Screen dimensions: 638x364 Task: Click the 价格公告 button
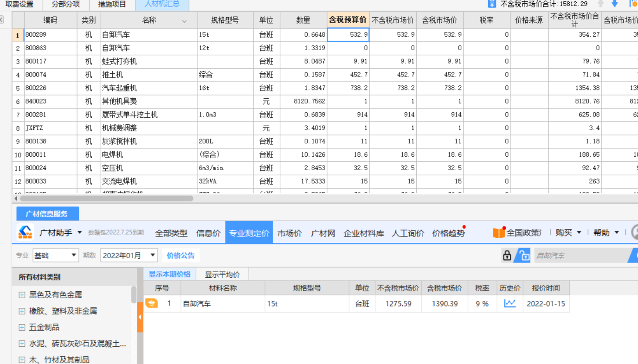click(x=181, y=255)
